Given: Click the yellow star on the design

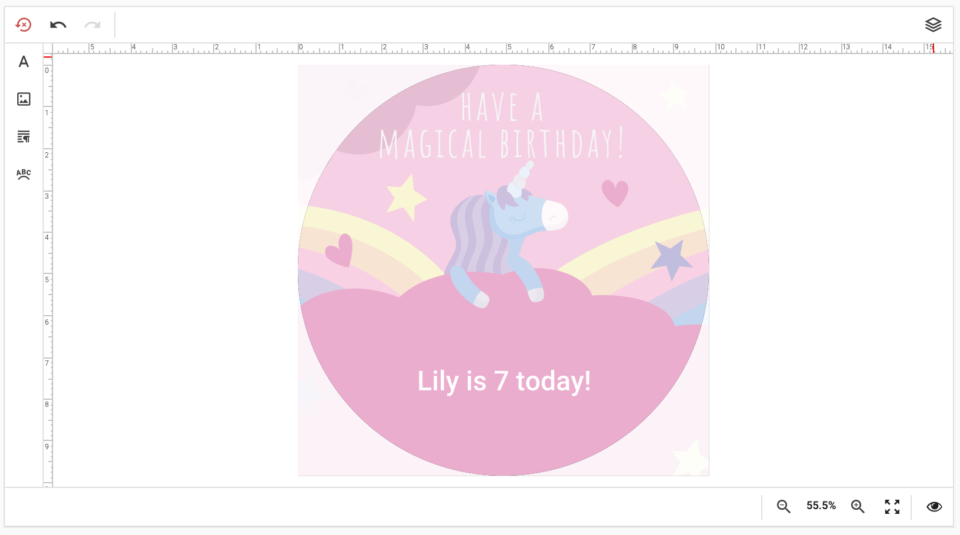Looking at the screenshot, I should click(405, 197).
